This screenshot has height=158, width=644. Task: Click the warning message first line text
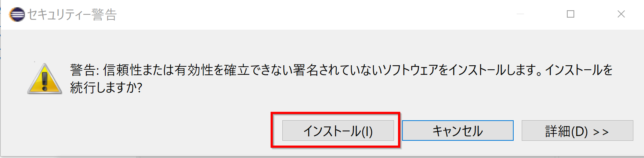[x=341, y=70]
